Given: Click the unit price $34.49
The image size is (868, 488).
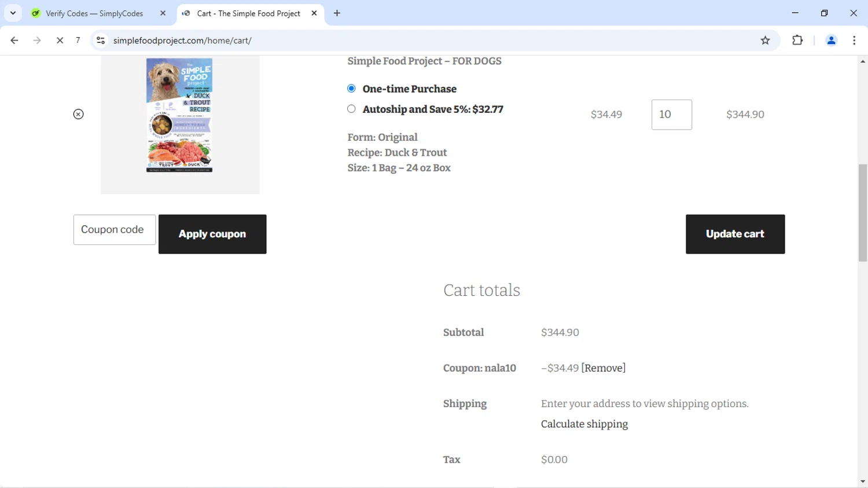Looking at the screenshot, I should click(606, 115).
